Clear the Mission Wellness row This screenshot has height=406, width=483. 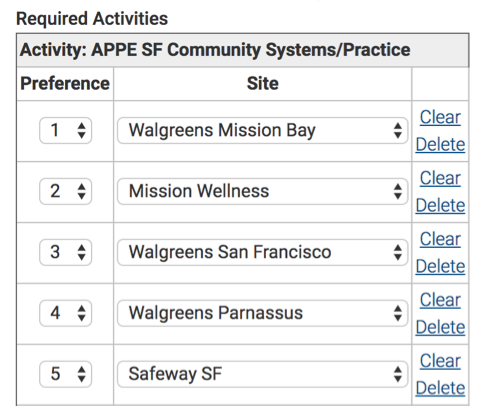pyautogui.click(x=440, y=178)
